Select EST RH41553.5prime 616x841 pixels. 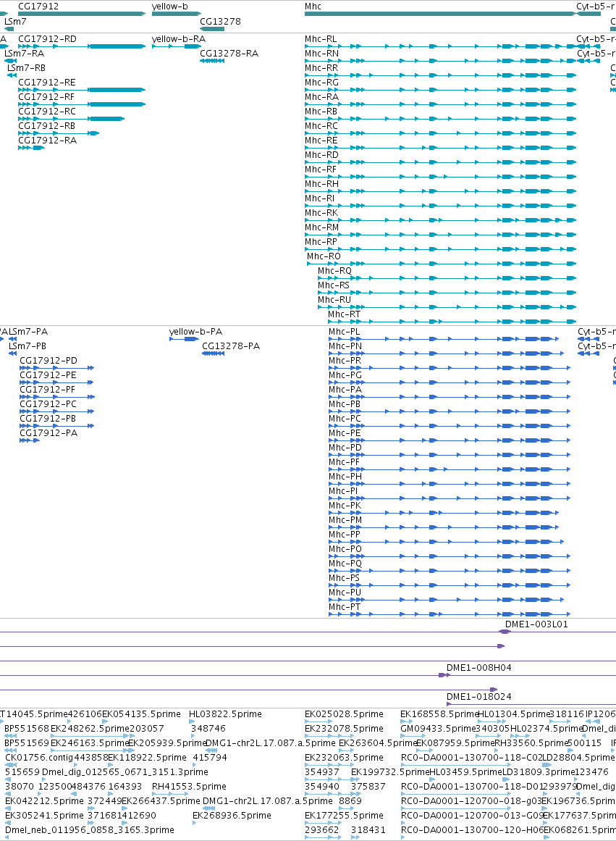(189, 787)
